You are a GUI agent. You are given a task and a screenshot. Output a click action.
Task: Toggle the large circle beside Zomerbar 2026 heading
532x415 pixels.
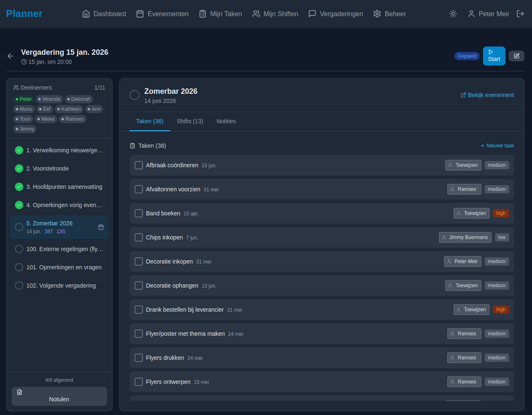(135, 95)
